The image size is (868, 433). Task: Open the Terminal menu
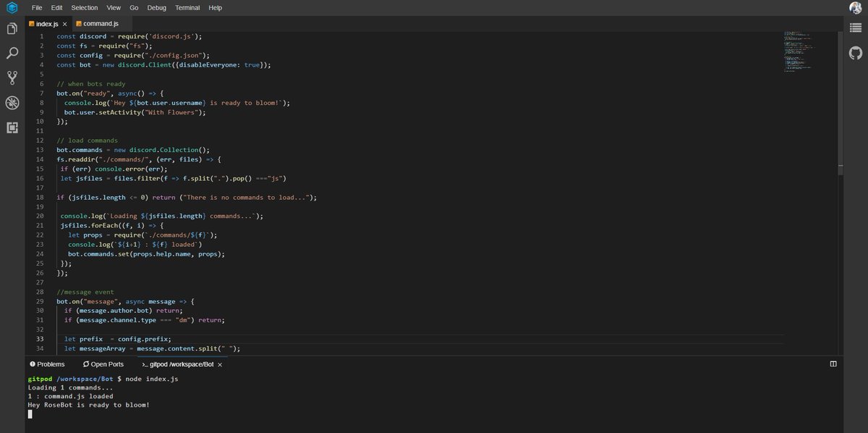(x=187, y=7)
